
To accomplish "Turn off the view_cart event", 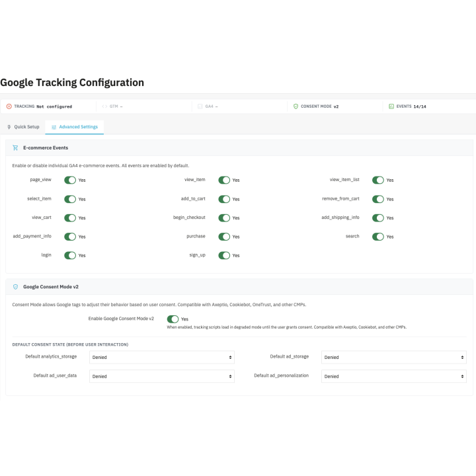I will coord(70,218).
